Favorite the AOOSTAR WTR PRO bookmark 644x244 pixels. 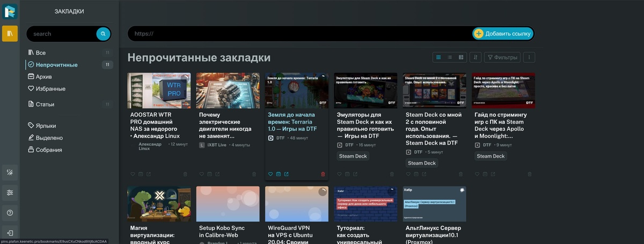pos(133,174)
